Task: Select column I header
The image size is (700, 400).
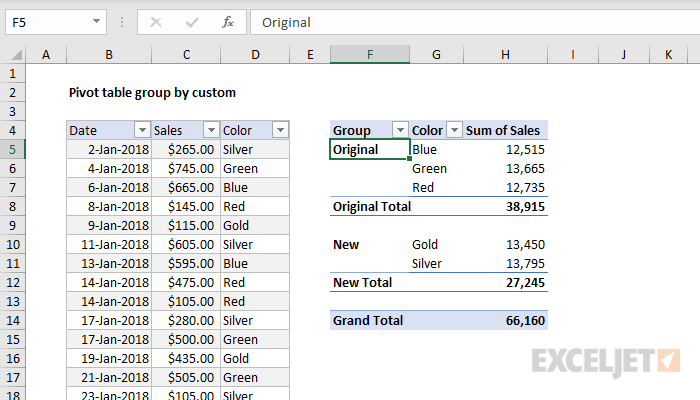Action: point(573,54)
